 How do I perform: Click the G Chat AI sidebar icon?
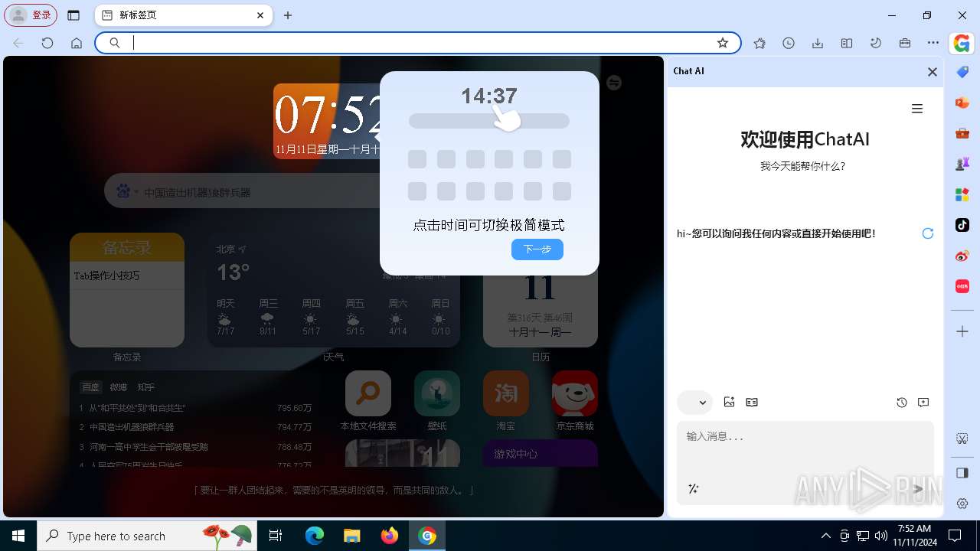point(962,44)
